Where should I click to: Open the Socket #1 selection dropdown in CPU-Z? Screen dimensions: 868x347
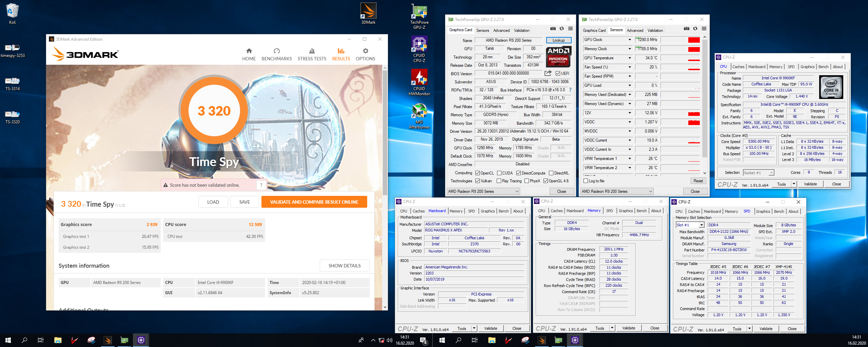(758, 172)
